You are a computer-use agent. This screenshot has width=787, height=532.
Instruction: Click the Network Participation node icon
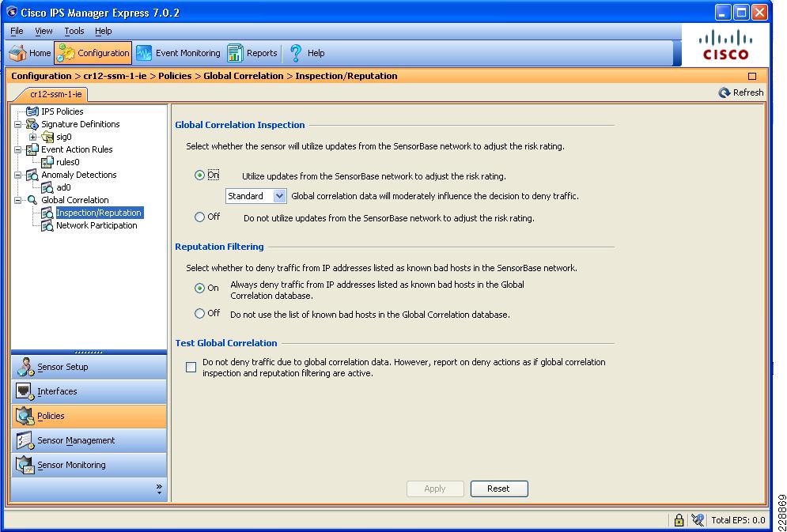47,225
